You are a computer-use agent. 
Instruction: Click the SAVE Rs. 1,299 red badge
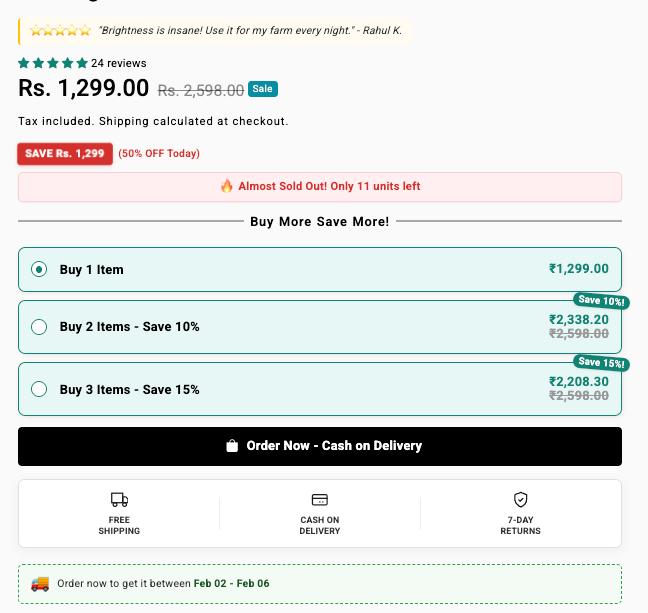65,154
